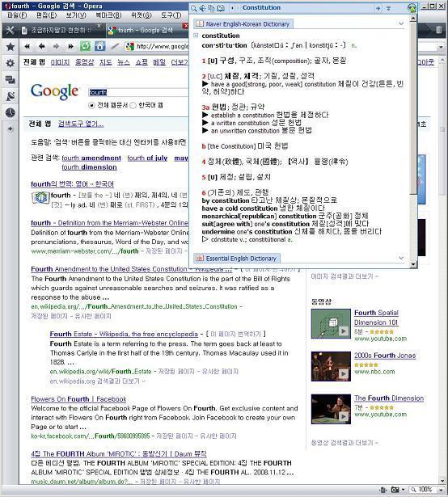This screenshot has width=448, height=497.
Task: Close the 'fourth - Google 검색' tab
Action: click(186, 26)
